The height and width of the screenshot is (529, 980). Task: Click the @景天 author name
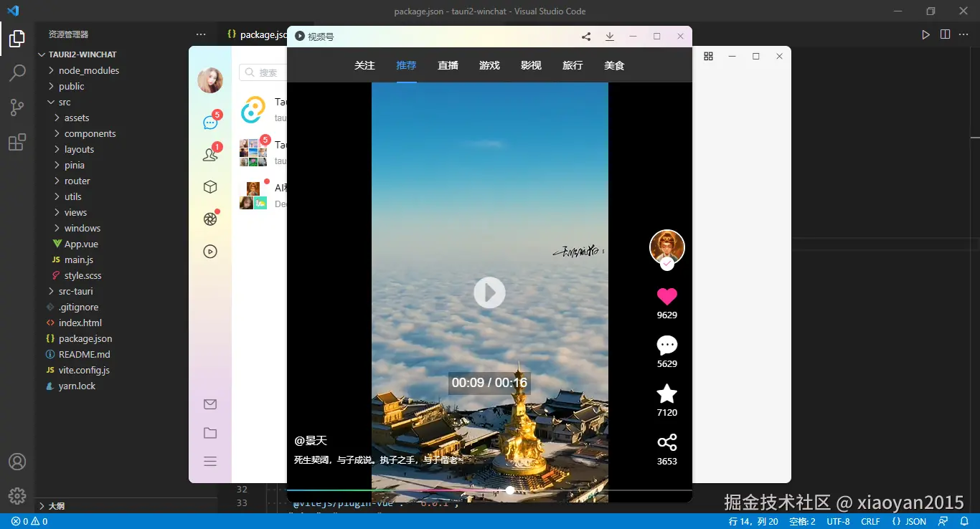pos(311,441)
